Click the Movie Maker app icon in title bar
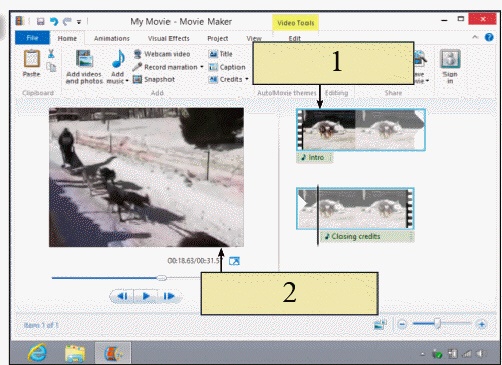Screen dimensions: 502x365 coord(20,21)
